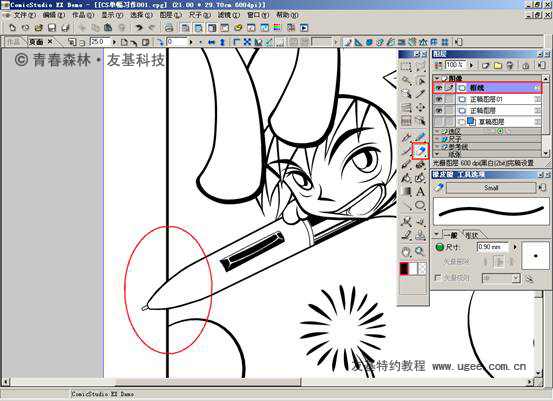The width and height of the screenshot is (553, 401).
Task: Expand the 选区 group arrow
Action: [x=437, y=132]
